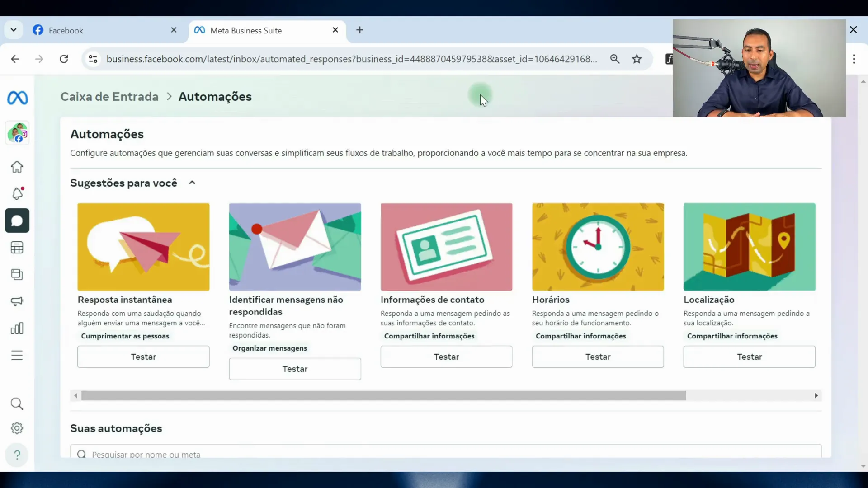Collapse the Sugestões para você section
The width and height of the screenshot is (868, 488).
tap(192, 183)
